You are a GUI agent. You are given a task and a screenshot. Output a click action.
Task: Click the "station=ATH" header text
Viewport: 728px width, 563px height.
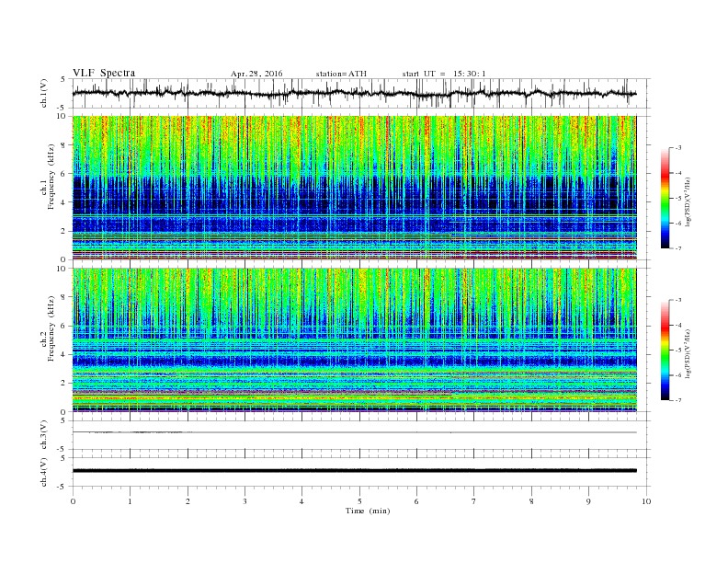click(341, 74)
